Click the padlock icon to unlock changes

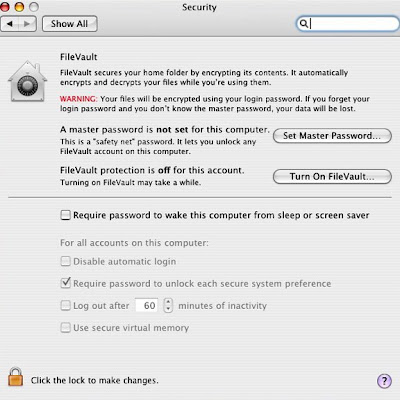[x=15, y=377]
